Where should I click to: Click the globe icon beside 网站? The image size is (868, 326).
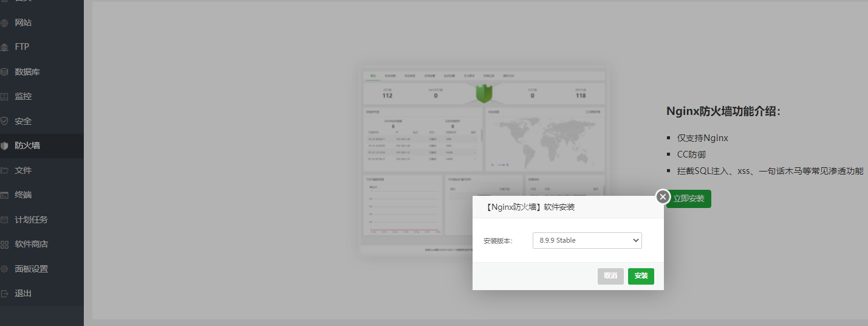[x=4, y=23]
